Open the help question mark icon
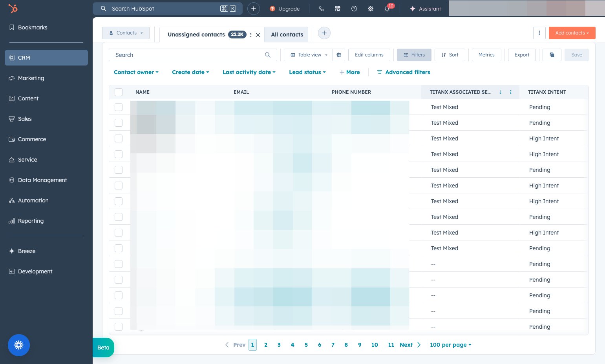 (x=354, y=9)
